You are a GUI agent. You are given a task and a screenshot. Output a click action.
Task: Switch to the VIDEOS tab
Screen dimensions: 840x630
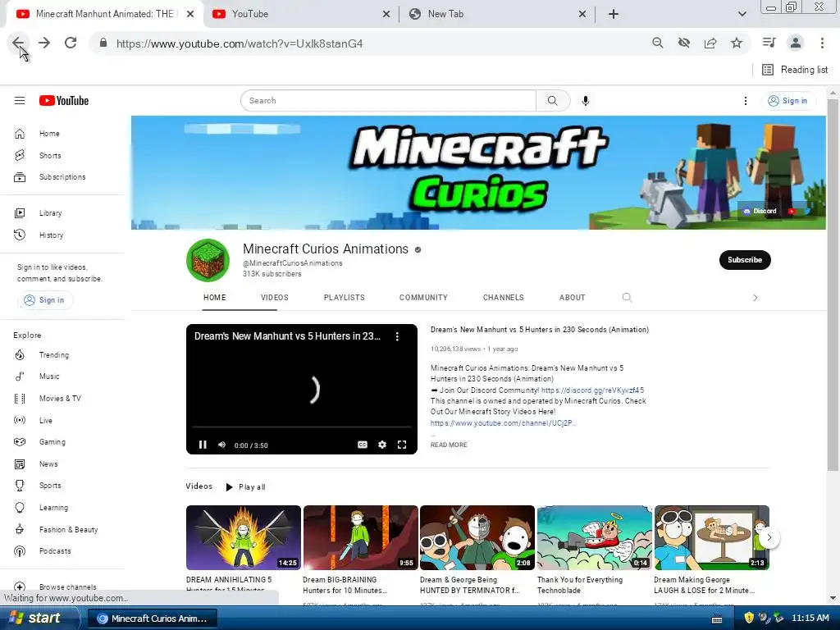pos(275,298)
